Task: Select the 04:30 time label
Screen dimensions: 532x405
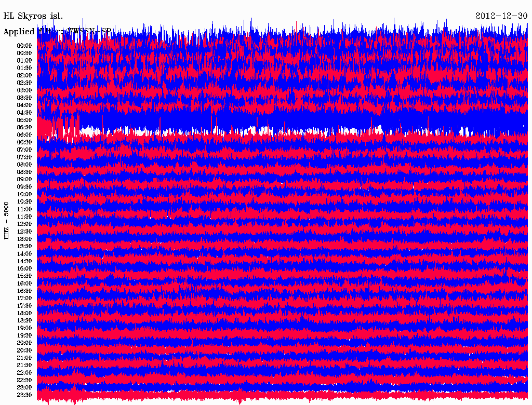Action: (x=24, y=113)
